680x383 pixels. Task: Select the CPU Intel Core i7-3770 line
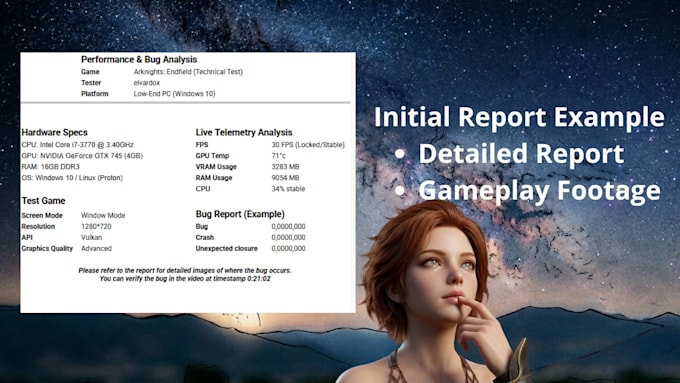point(78,144)
